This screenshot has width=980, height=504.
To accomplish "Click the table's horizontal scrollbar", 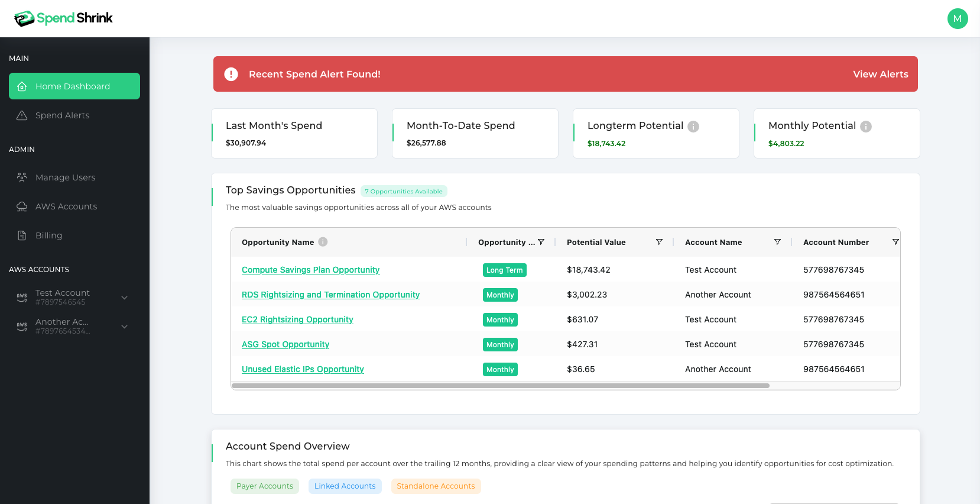I will click(500, 386).
